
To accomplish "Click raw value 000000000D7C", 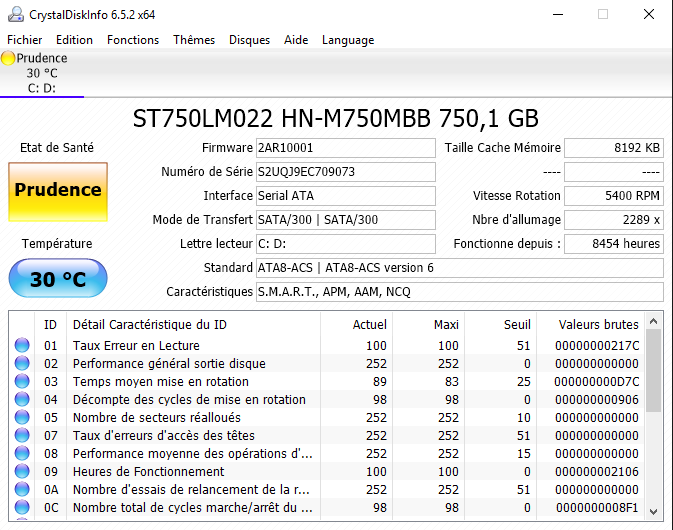I will (597, 382).
